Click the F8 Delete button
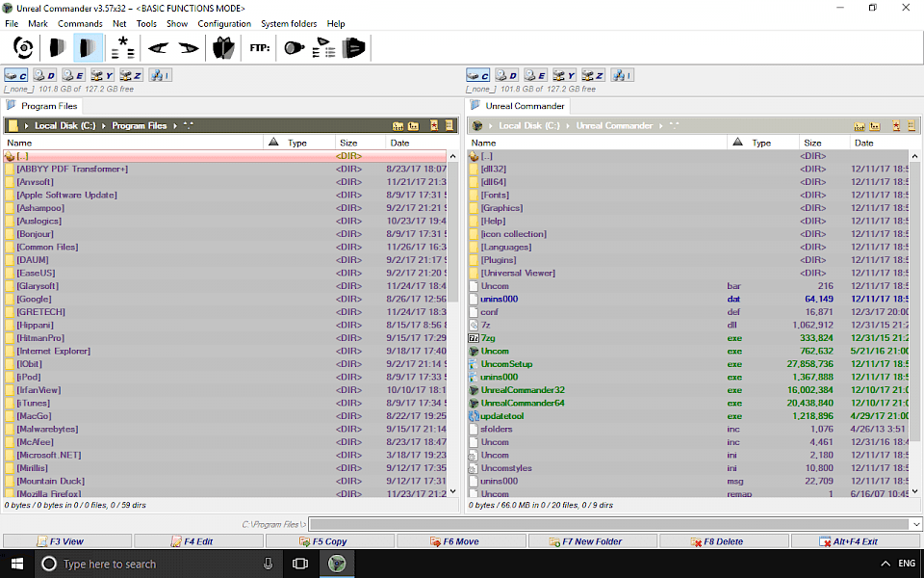This screenshot has height=578, width=924. click(724, 541)
